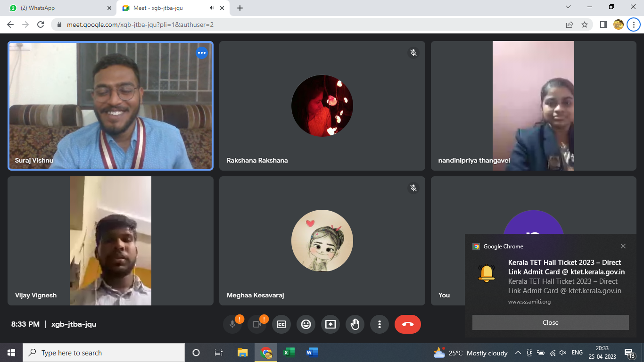644x362 pixels.
Task: Click the share page icon in address bar
Action: [570, 25]
